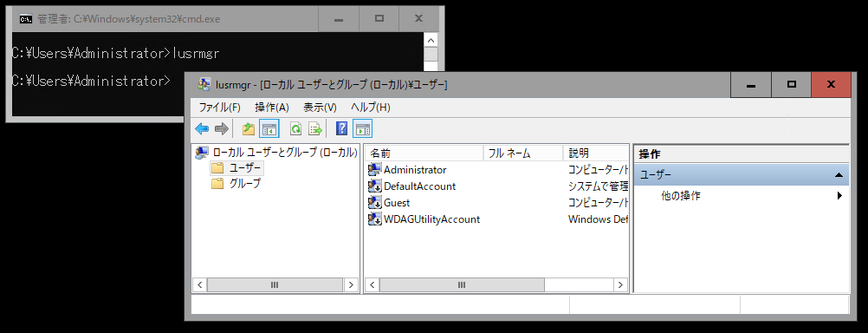Open Help via the question mark icon
Screen dimensions: 868x333
[342, 129]
